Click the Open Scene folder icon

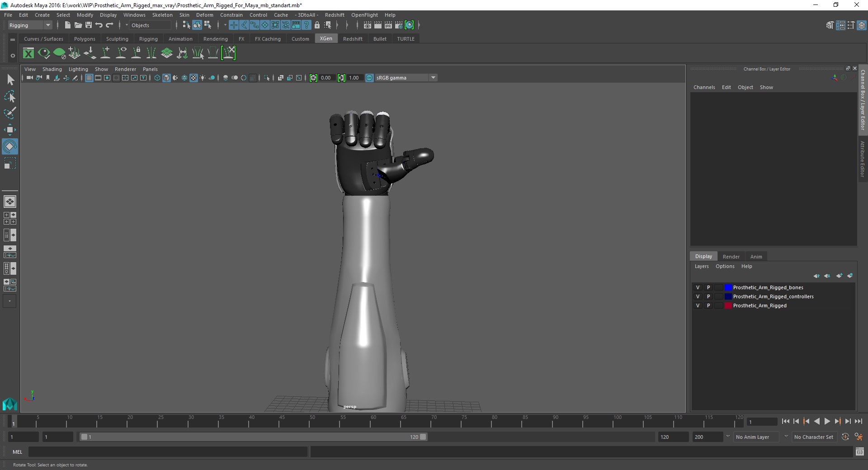pyautogui.click(x=78, y=25)
